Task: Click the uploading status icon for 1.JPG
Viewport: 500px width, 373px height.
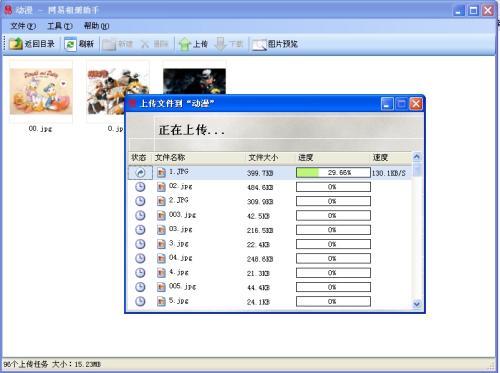Action: pyautogui.click(x=140, y=172)
